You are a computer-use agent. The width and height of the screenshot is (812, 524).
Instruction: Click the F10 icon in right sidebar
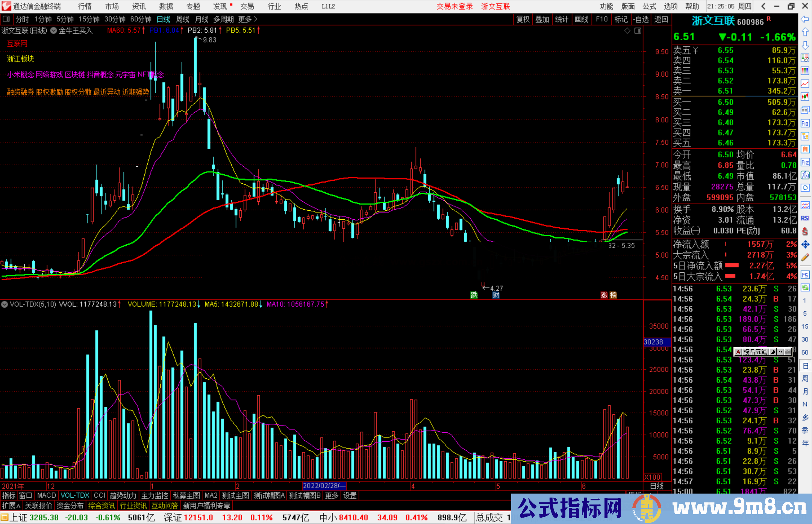(x=805, y=123)
